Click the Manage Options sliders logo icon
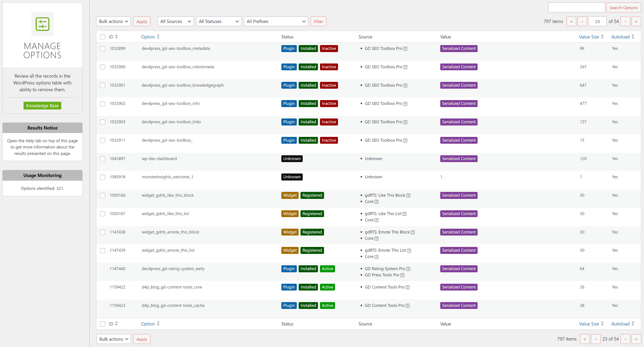Screen dimensions: 644x347 click(42, 24)
